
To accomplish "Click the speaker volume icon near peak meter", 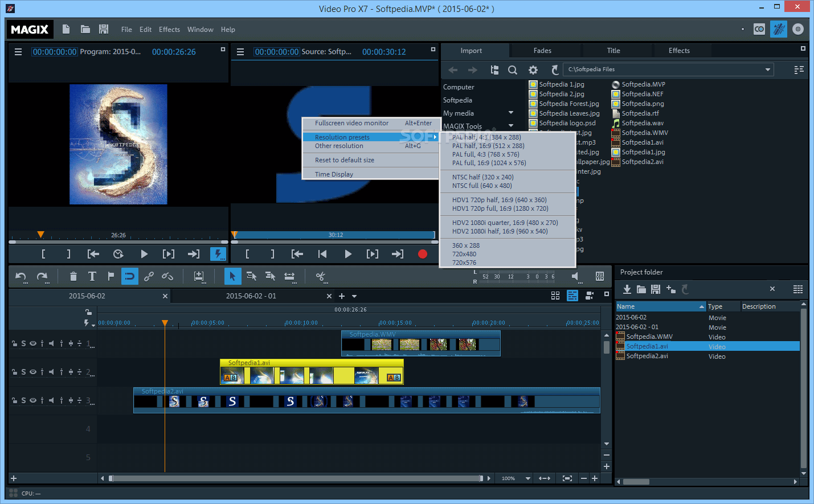I will 575,276.
